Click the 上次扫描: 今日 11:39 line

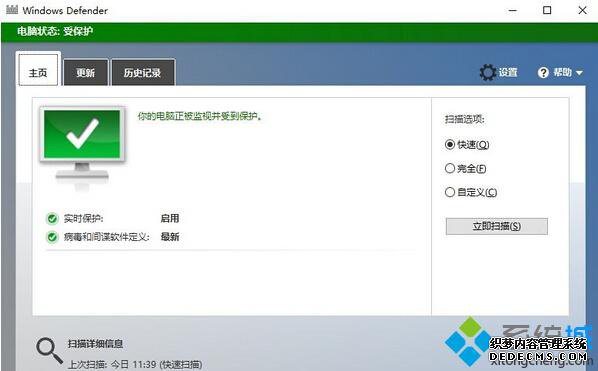pos(135,365)
